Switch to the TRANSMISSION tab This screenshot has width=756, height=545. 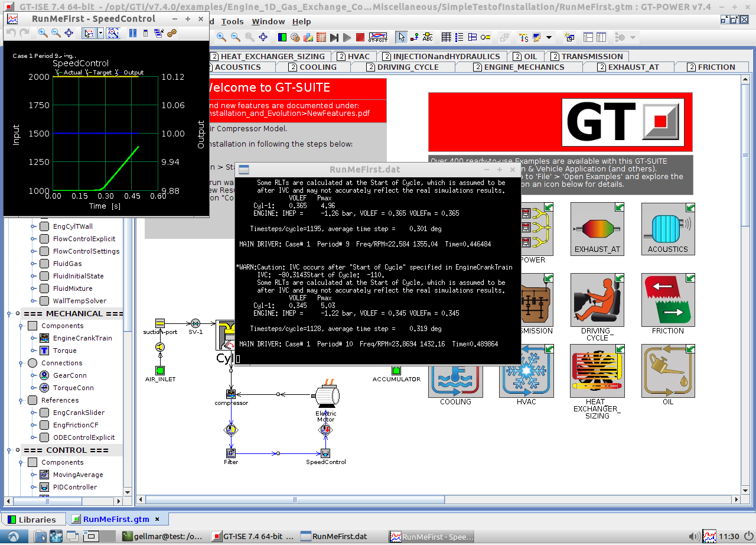[586, 56]
